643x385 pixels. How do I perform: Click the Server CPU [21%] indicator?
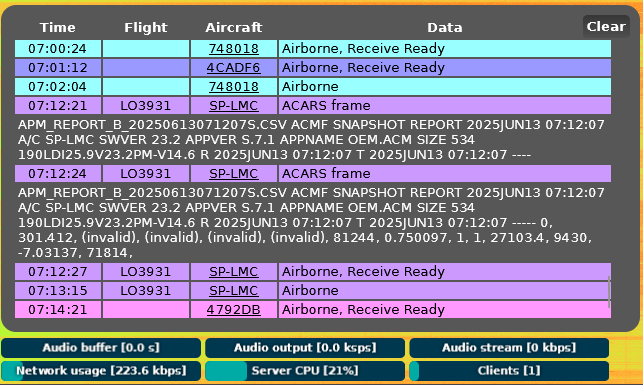click(305, 371)
